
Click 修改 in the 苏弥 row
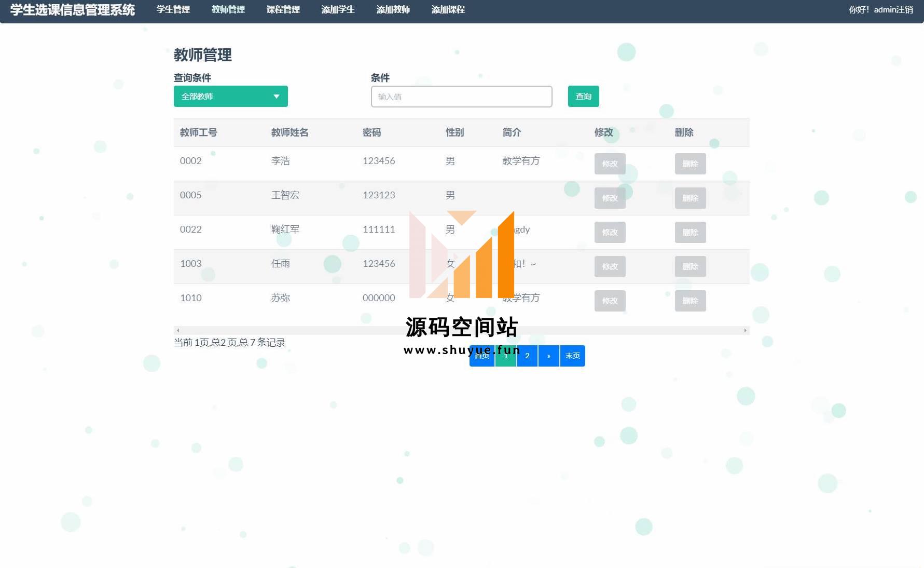pyautogui.click(x=610, y=301)
